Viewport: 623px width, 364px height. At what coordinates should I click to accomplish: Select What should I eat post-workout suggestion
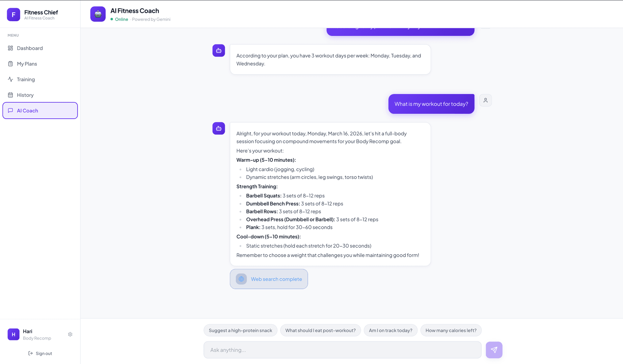(x=320, y=330)
